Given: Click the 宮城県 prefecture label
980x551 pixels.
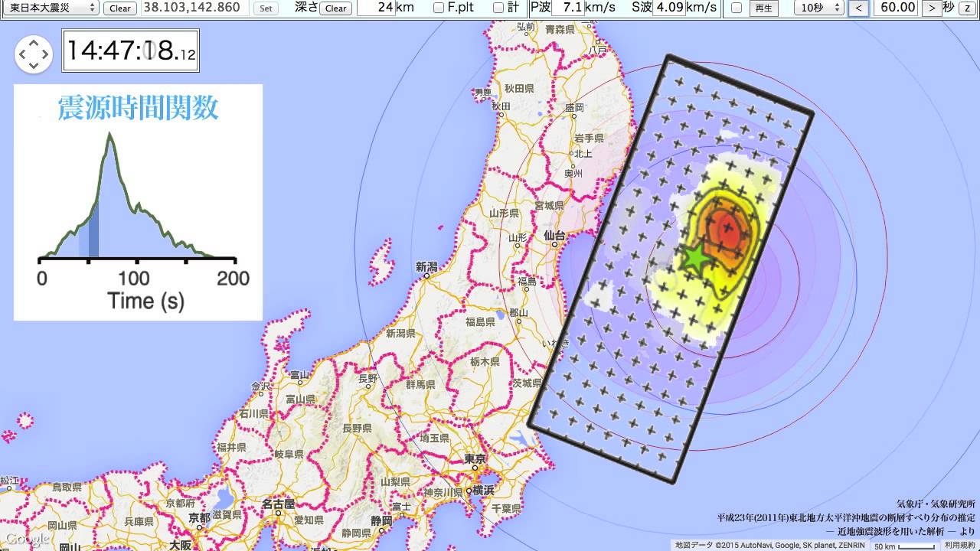Looking at the screenshot, I should click(x=550, y=206).
